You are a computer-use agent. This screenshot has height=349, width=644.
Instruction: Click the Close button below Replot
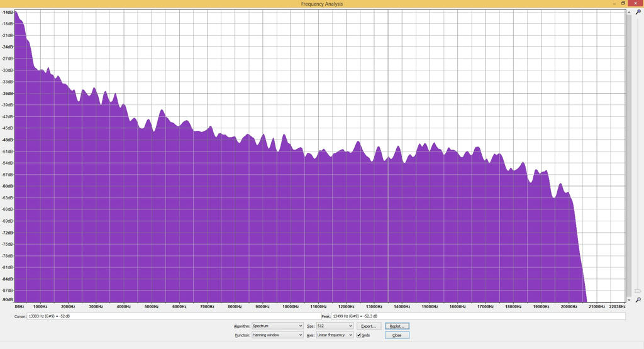(397, 335)
